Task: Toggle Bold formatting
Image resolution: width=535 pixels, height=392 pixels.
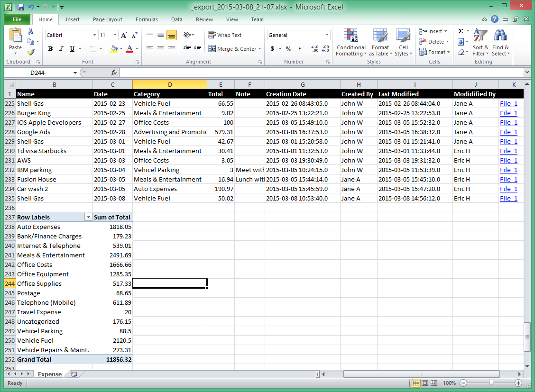Action: click(50, 49)
